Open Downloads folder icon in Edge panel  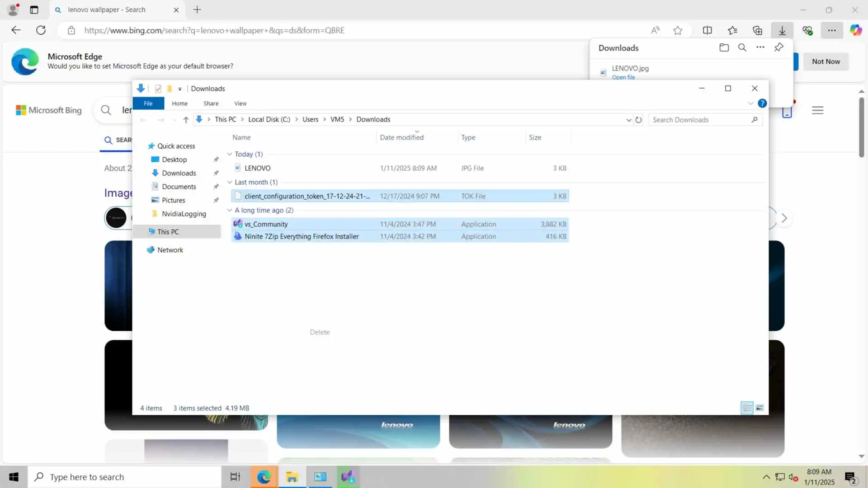click(724, 47)
